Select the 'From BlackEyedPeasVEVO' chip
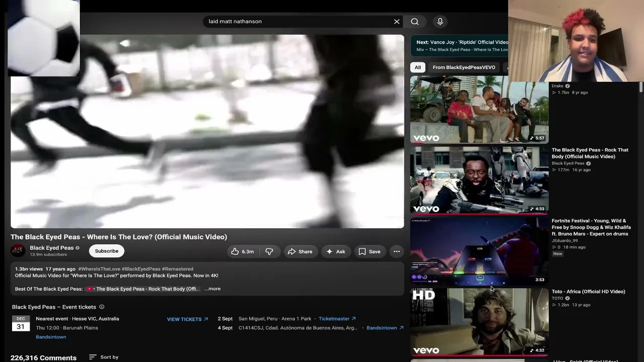The width and height of the screenshot is (644, 362). 464,67
